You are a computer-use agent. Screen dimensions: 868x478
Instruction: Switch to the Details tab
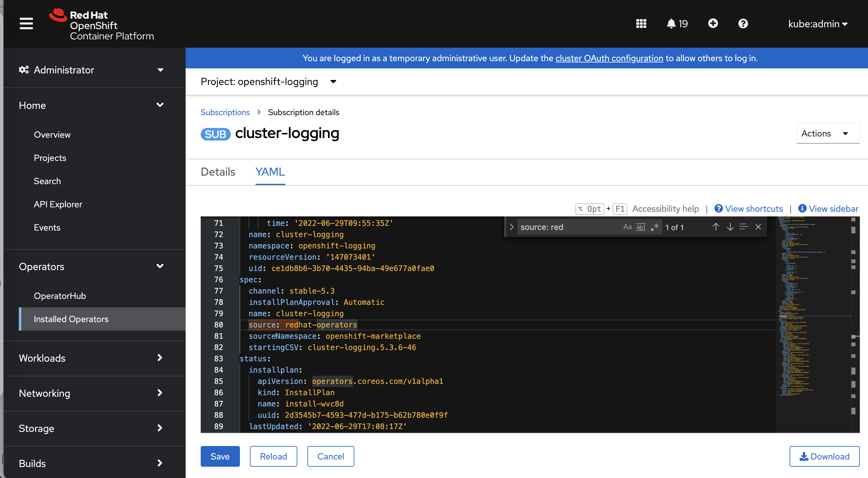[x=218, y=172]
